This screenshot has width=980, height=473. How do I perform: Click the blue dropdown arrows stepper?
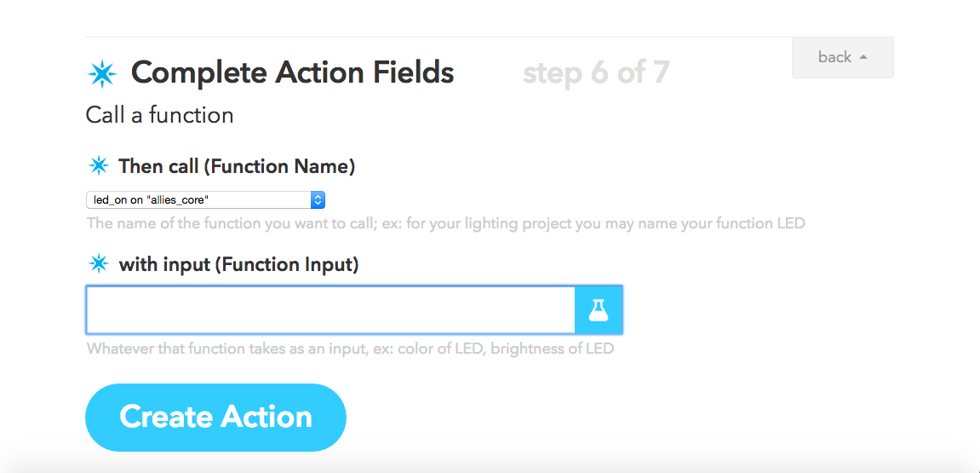[x=318, y=199]
